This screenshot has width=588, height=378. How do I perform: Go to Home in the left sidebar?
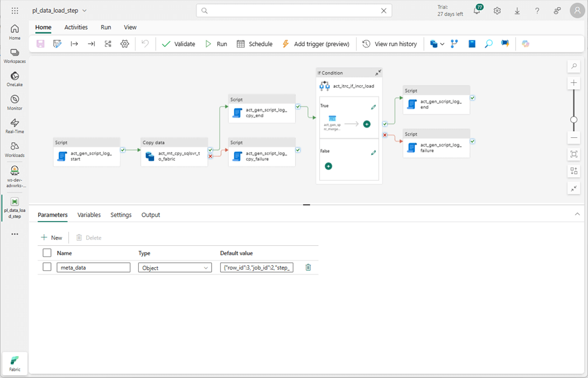click(x=15, y=32)
